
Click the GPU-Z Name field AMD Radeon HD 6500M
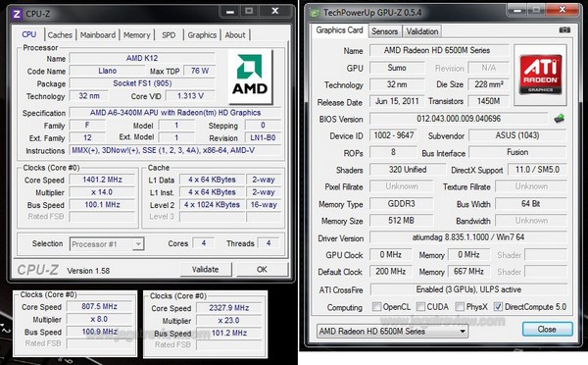point(439,50)
